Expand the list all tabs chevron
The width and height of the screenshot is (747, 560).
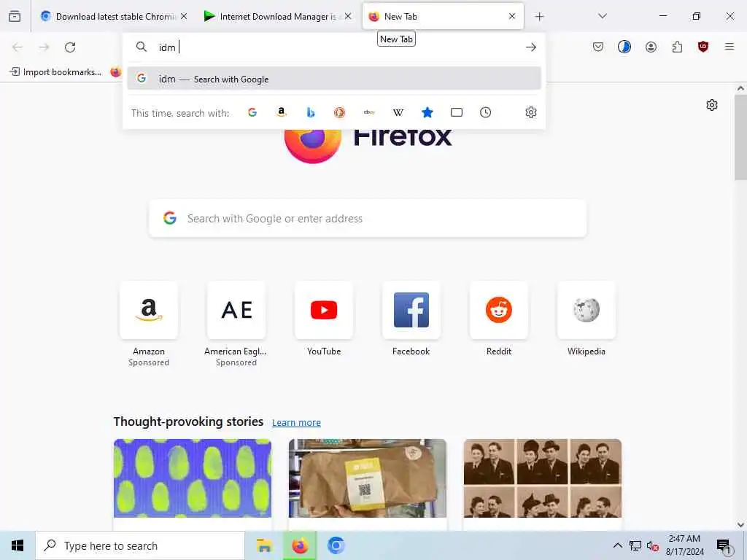coord(603,16)
